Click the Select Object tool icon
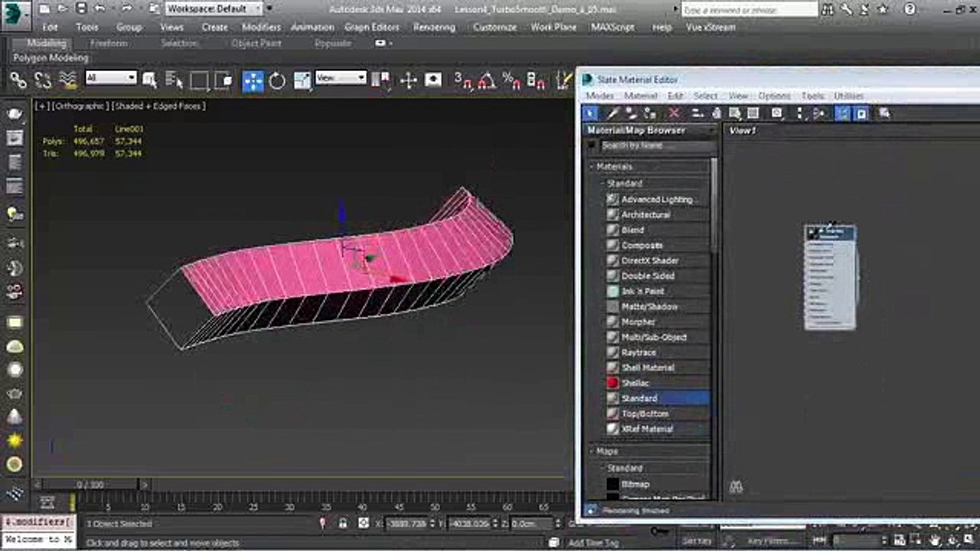 coord(150,80)
